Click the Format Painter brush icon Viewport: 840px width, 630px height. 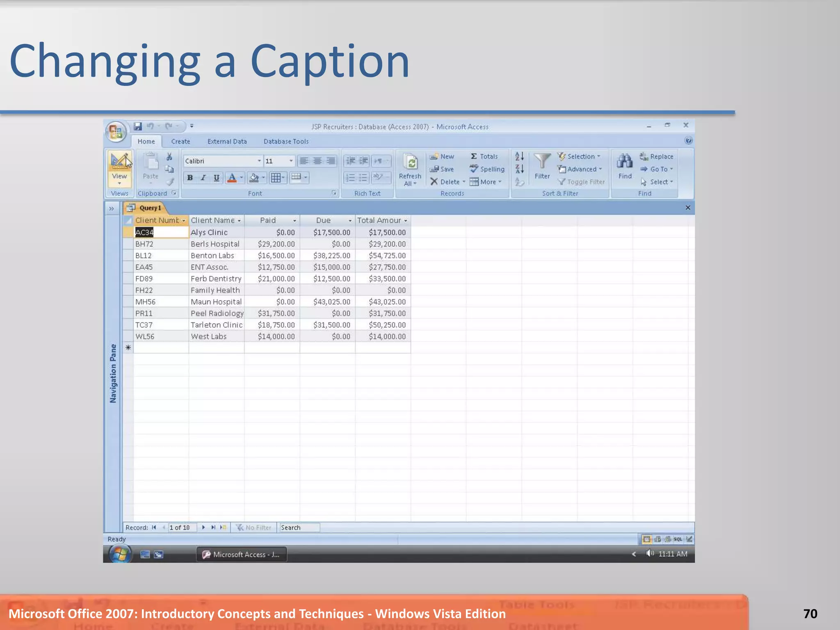(x=170, y=182)
